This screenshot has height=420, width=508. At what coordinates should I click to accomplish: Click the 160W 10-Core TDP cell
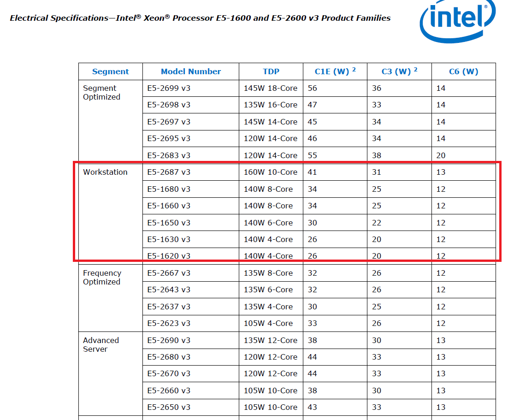(271, 172)
